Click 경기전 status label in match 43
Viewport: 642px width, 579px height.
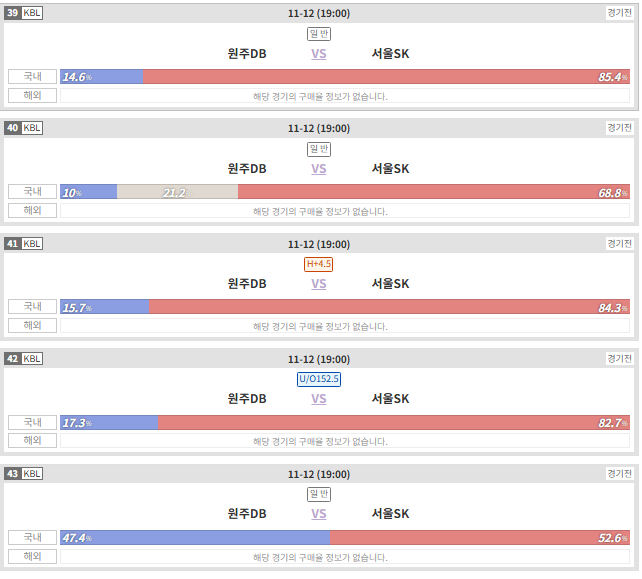[619, 474]
